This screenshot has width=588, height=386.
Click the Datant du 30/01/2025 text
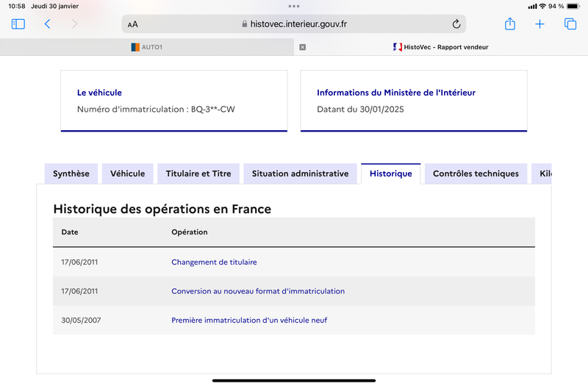pyautogui.click(x=360, y=109)
